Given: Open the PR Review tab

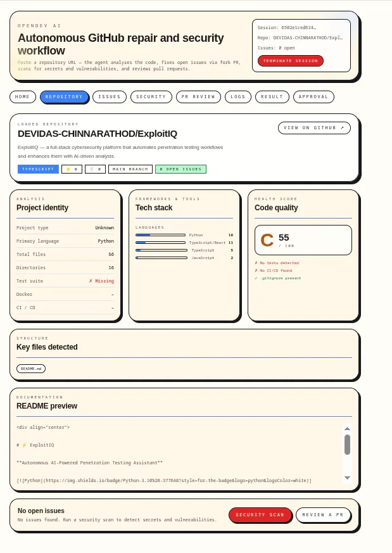Looking at the screenshot, I should (198, 97).
